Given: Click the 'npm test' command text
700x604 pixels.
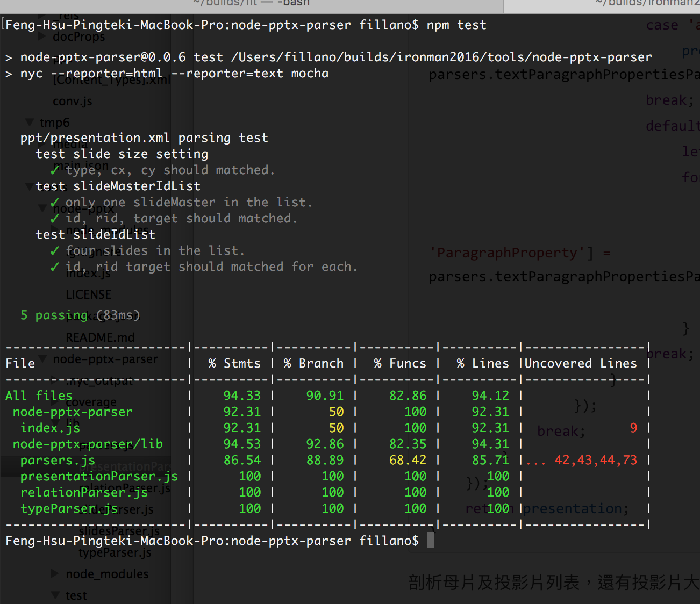Looking at the screenshot, I should click(456, 25).
